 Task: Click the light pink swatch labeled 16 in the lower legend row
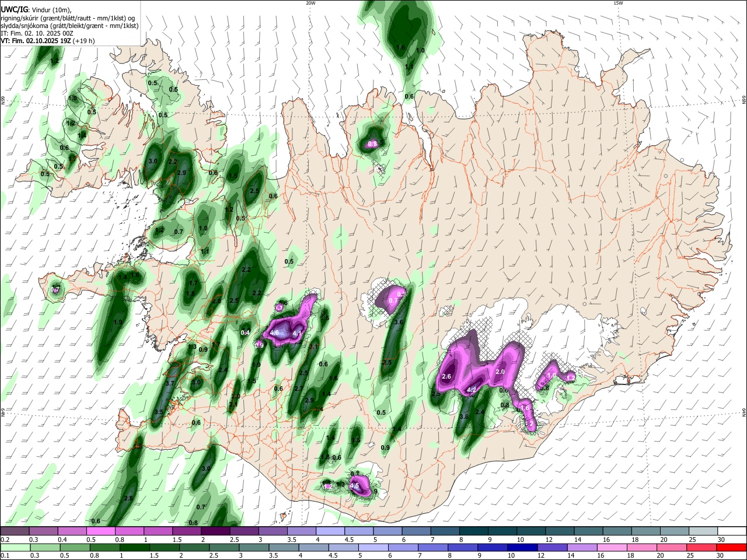[613, 547]
